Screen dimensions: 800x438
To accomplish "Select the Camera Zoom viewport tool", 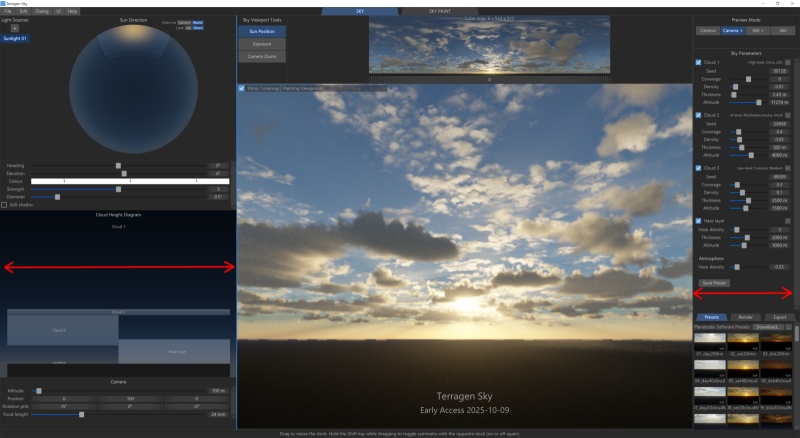I will [x=263, y=57].
